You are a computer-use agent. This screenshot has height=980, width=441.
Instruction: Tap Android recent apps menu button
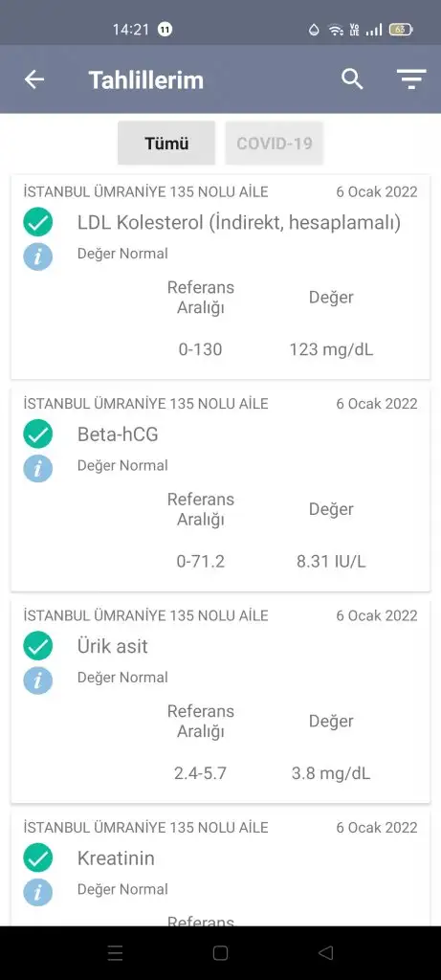[115, 952]
